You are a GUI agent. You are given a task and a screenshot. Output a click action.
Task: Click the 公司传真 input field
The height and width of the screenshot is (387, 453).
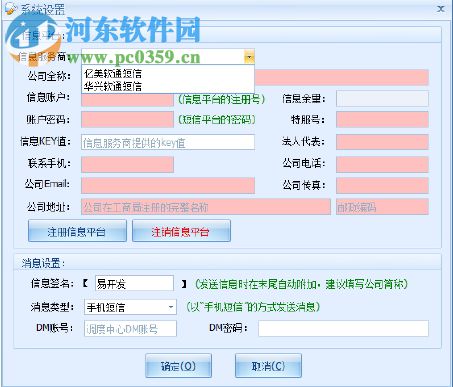point(382,185)
